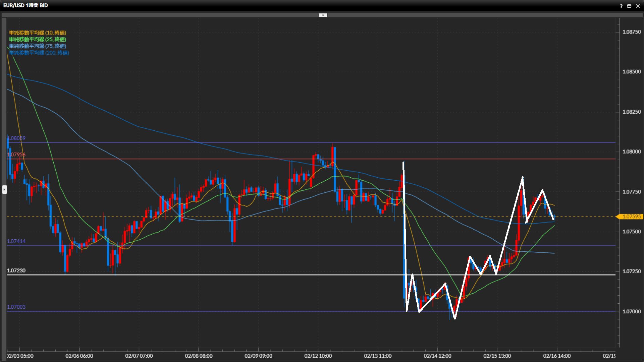The width and height of the screenshot is (644, 362).
Task: Click the 200-period moving average label
Action: click(39, 53)
